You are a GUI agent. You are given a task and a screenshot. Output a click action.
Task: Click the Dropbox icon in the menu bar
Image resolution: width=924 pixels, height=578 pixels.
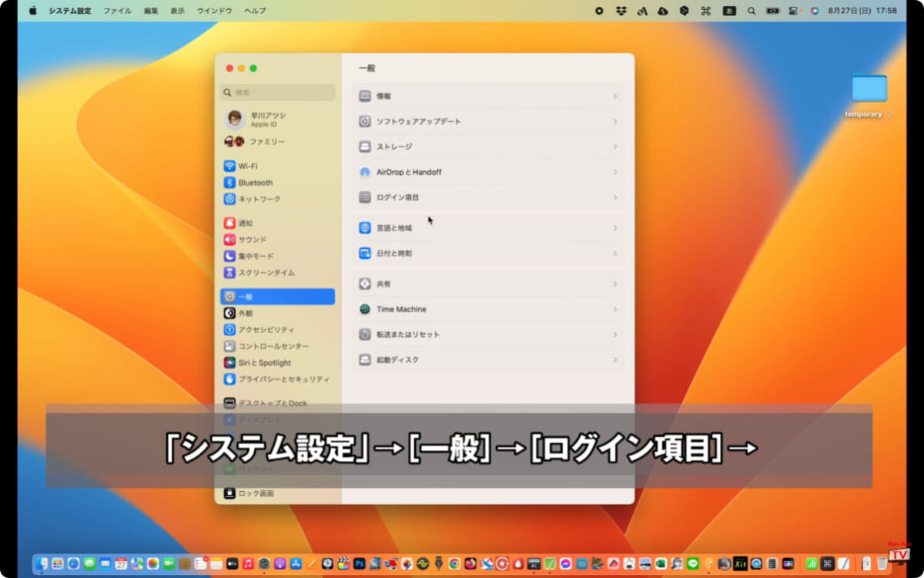point(621,11)
